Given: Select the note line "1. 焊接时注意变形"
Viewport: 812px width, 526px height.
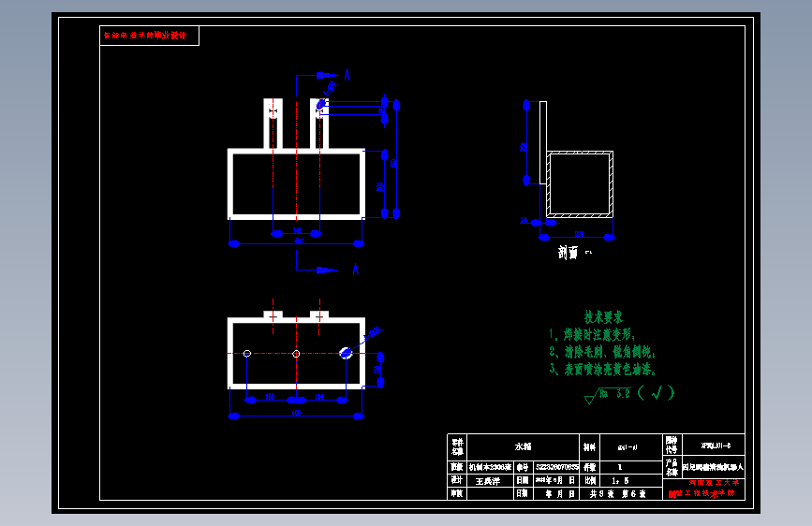Looking at the screenshot, I should tap(592, 334).
